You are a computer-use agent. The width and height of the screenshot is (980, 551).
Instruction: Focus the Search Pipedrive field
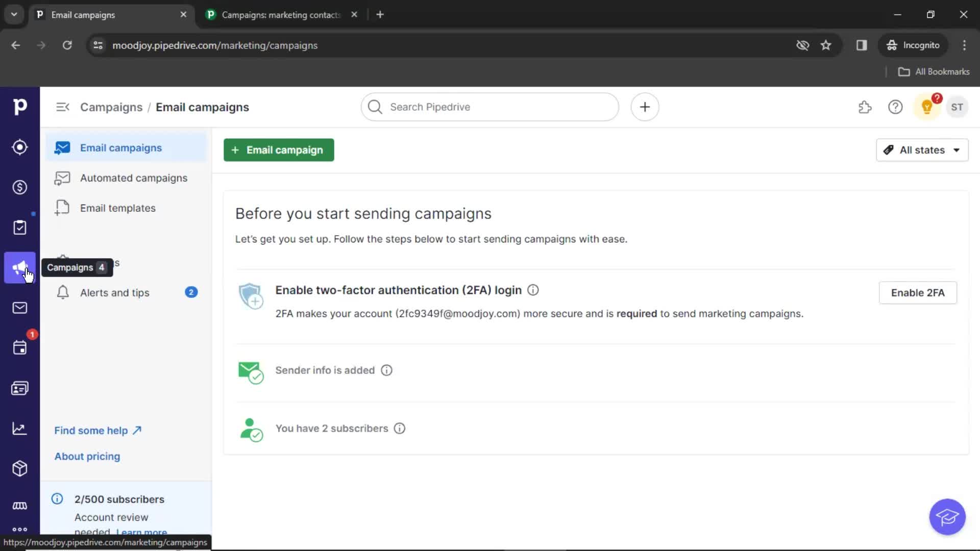490,107
